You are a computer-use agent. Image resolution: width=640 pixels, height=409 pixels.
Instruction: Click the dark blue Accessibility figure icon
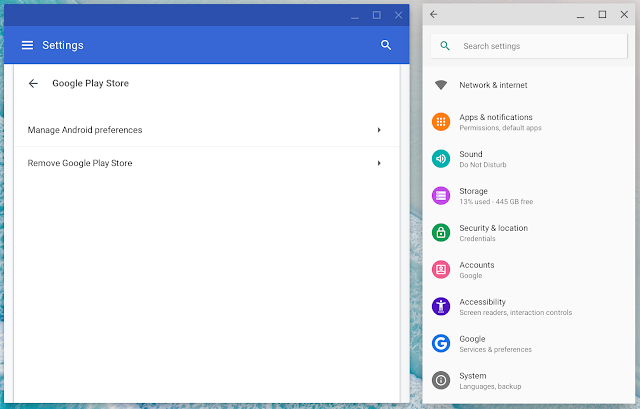(441, 307)
